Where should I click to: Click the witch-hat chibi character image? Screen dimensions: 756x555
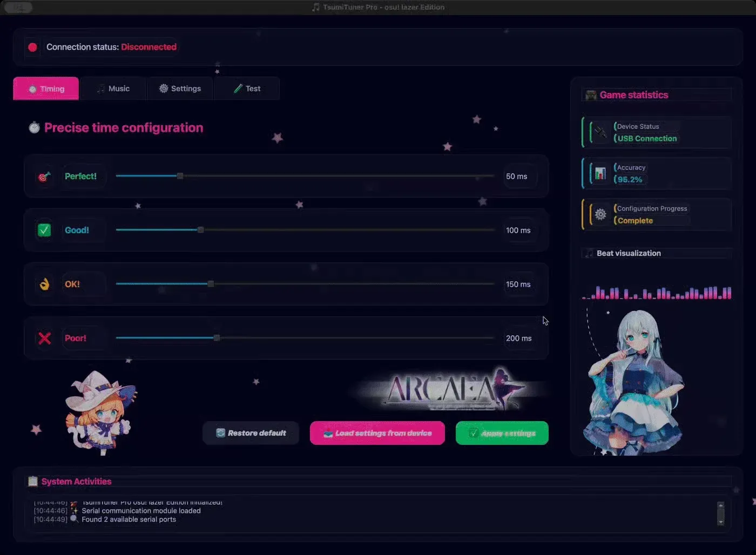tap(100, 412)
